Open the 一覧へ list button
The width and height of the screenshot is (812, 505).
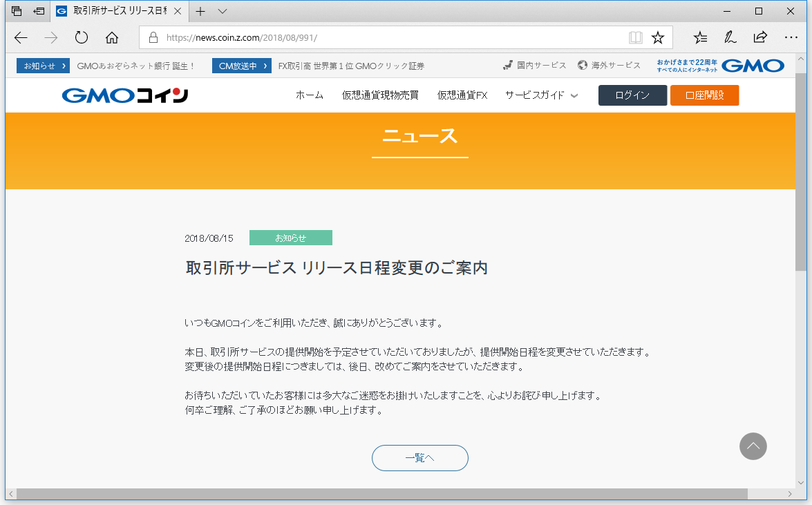point(419,458)
